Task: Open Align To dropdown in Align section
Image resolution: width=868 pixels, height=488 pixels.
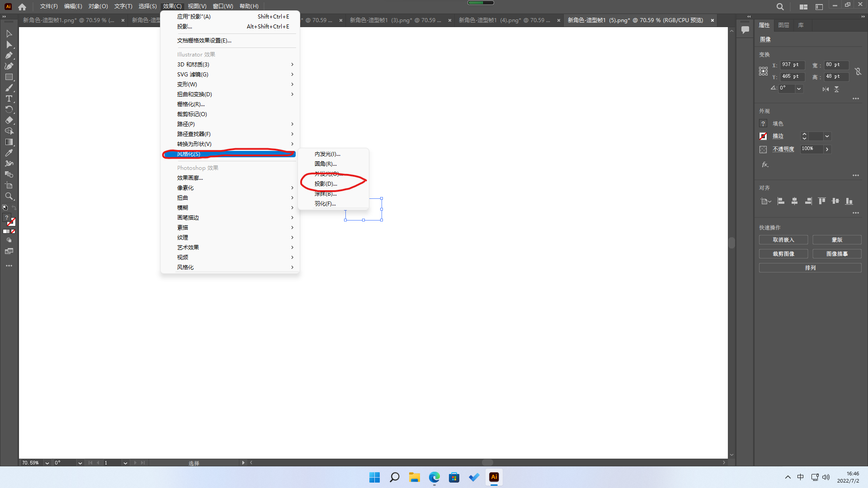Action: [765, 202]
